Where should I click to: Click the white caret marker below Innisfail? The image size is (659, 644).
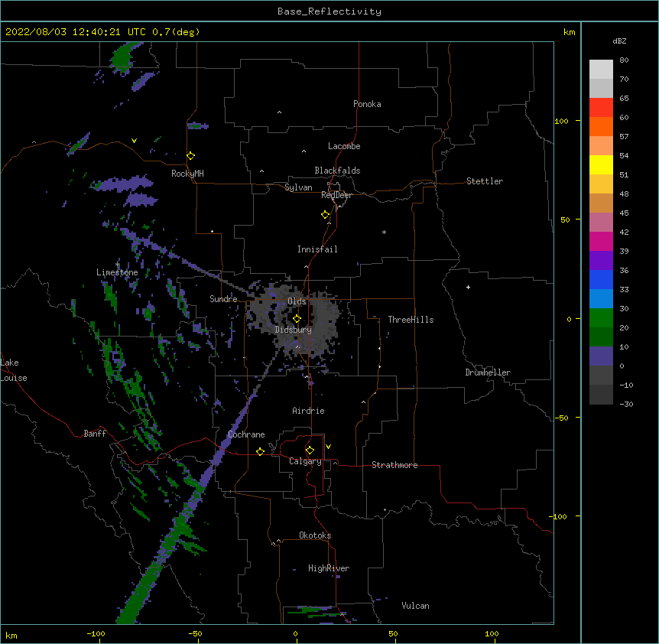pos(306,266)
